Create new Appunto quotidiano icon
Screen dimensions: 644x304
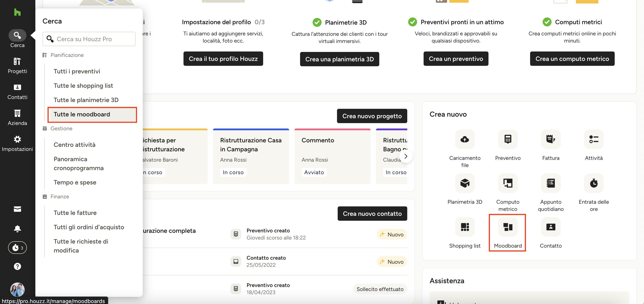tap(551, 183)
